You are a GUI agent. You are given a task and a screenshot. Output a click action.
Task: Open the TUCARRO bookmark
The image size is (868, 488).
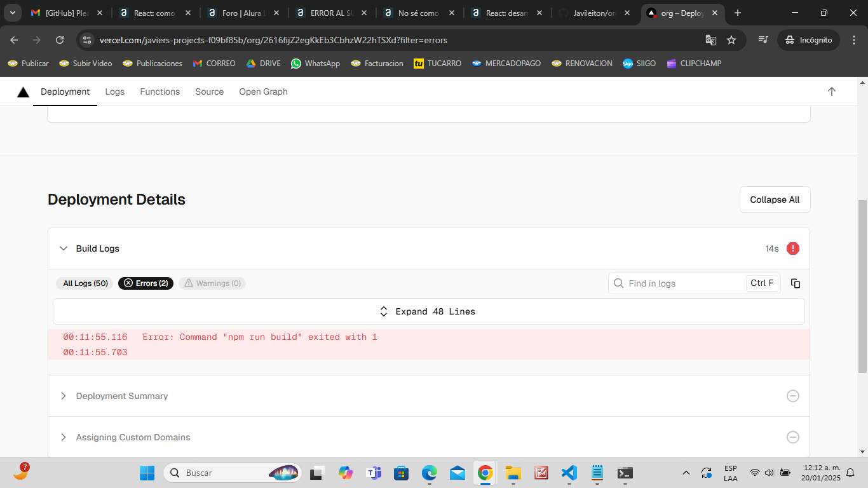tap(438, 64)
